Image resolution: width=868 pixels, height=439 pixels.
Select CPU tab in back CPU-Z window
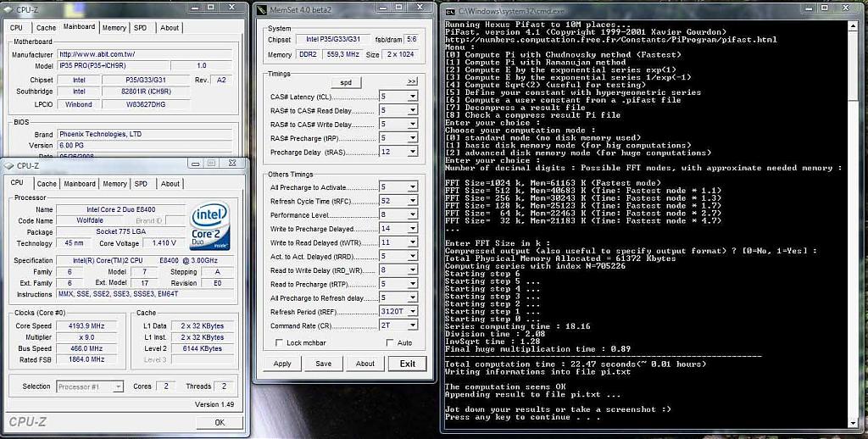pyautogui.click(x=17, y=28)
